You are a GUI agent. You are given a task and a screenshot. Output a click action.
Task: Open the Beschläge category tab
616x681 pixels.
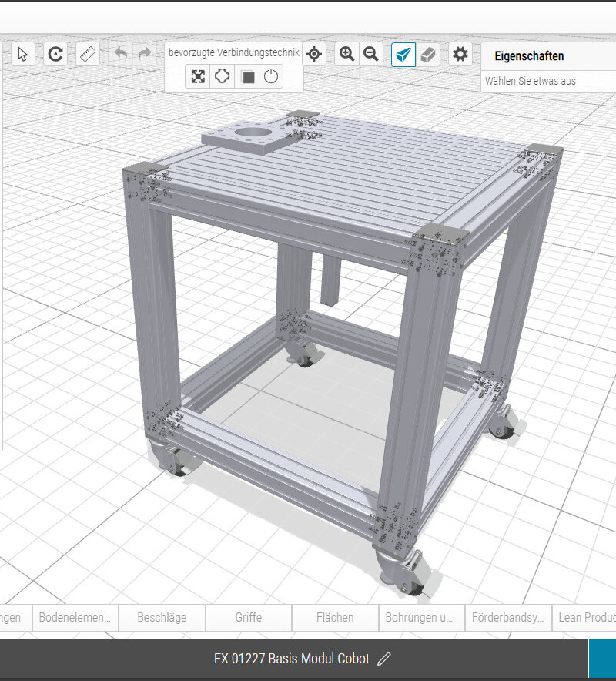[162, 617]
